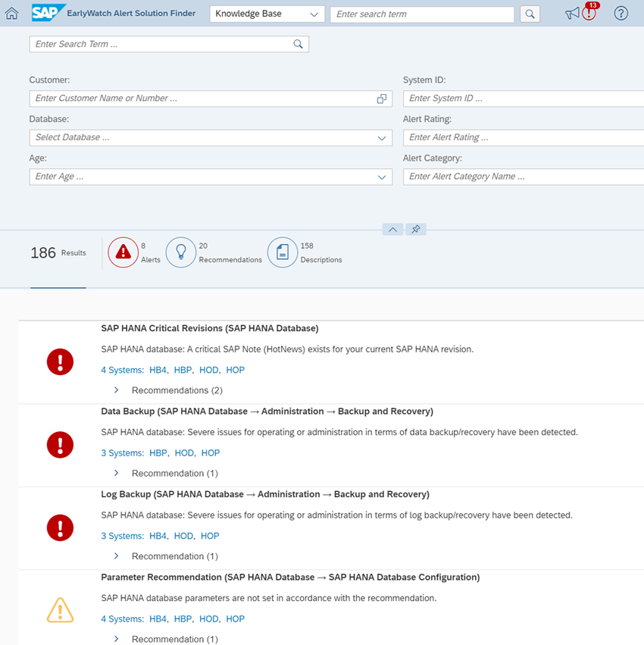Pin the filter header
Image resolution: width=644 pixels, height=645 pixels.
[416, 230]
